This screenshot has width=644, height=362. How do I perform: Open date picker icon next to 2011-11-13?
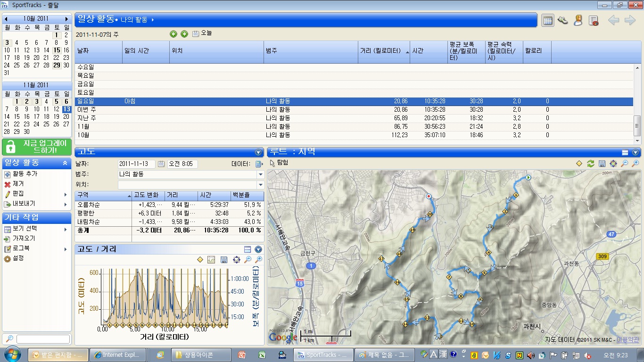(161, 164)
